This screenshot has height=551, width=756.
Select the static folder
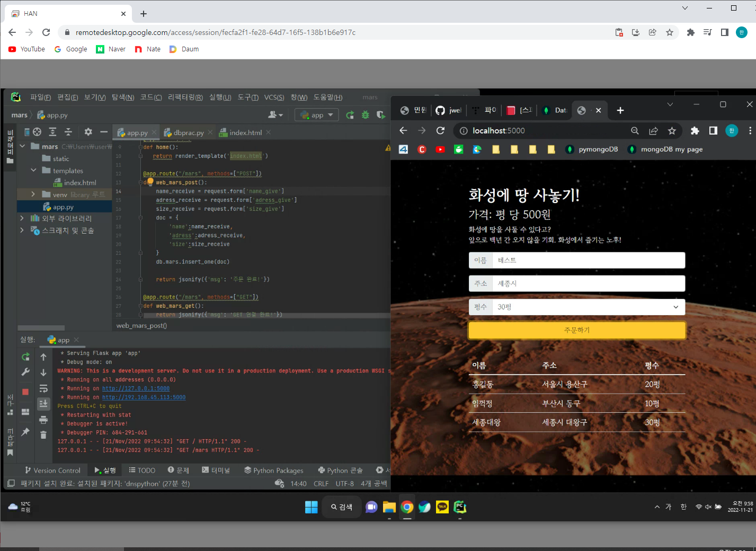click(56, 158)
